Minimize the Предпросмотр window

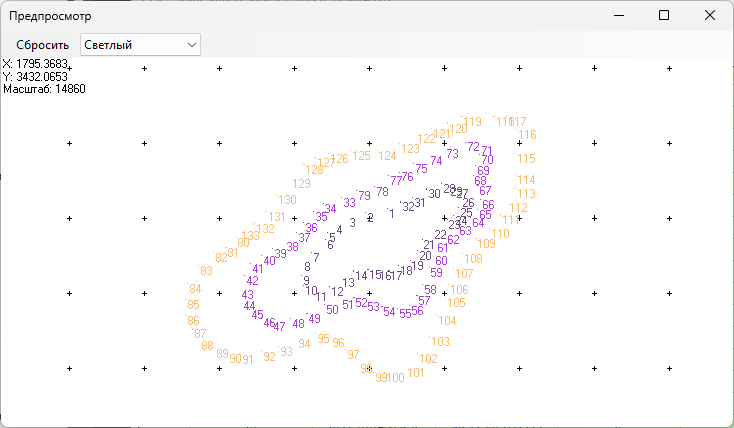[617, 16]
